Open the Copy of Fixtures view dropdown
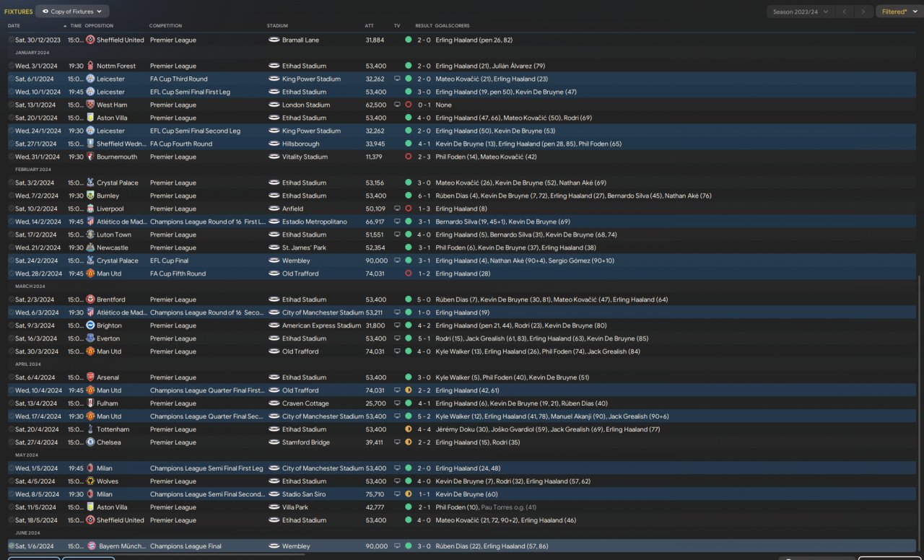This screenshot has width=924, height=560. pyautogui.click(x=72, y=12)
